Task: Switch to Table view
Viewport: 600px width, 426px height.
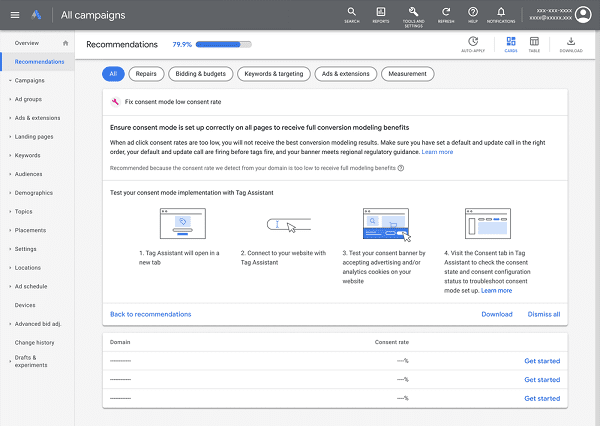Action: point(534,43)
